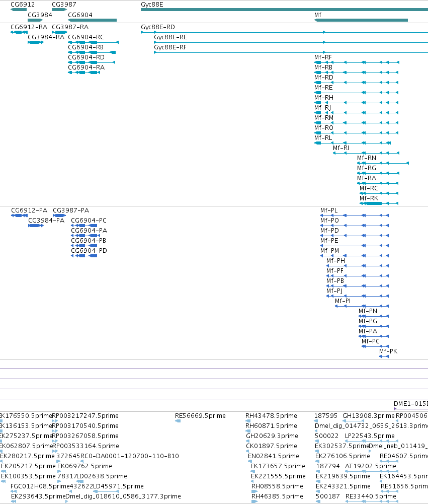428x504 pixels.
Task: Click protein Mf-PH
Action: click(x=335, y=261)
